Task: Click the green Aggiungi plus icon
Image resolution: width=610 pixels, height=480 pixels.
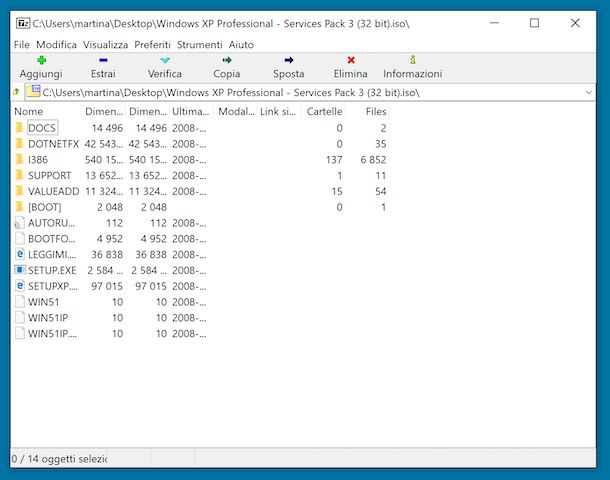Action: 42,60
